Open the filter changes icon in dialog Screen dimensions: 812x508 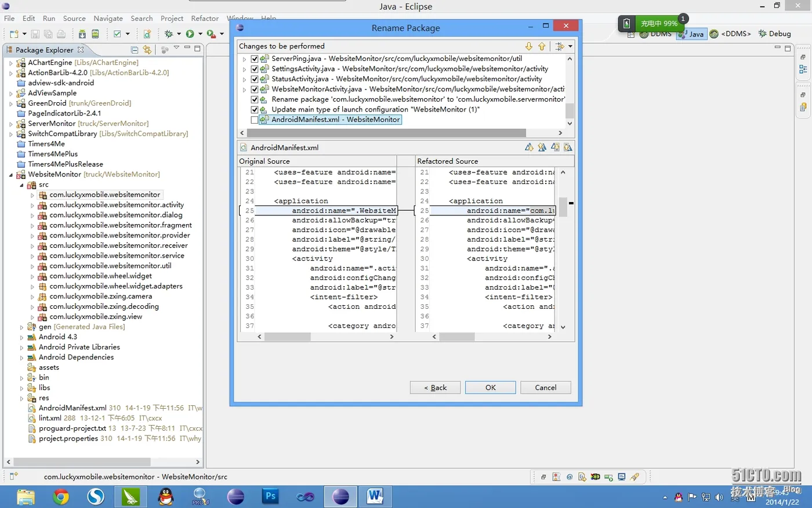[560, 46]
